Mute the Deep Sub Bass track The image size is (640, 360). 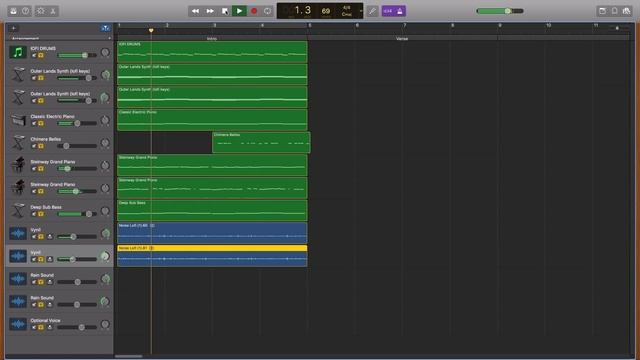pyautogui.click(x=34, y=214)
